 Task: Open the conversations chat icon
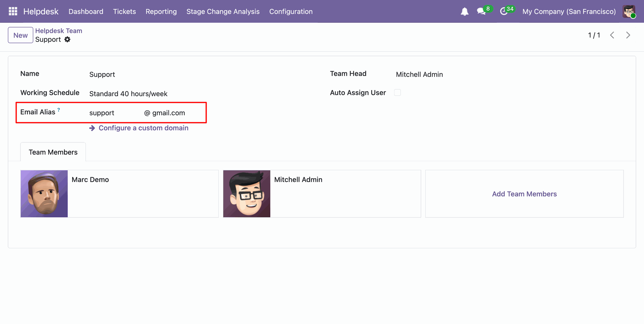[481, 11]
